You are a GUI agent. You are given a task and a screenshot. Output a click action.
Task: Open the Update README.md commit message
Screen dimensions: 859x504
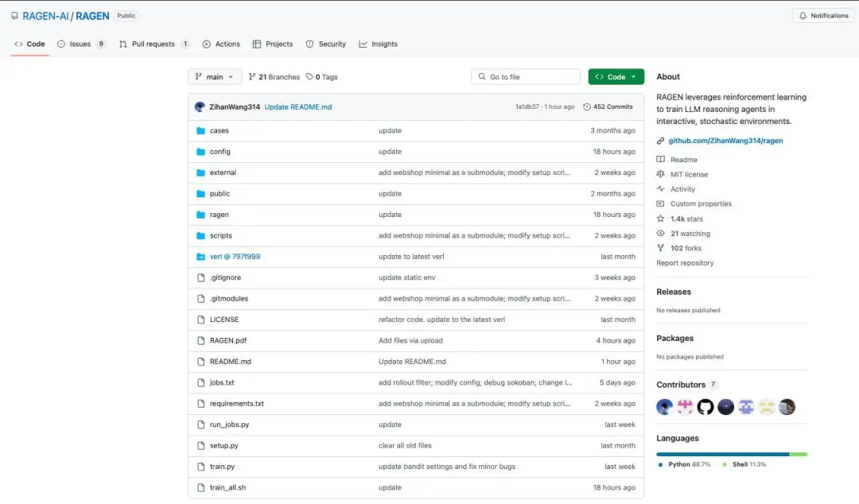point(298,107)
